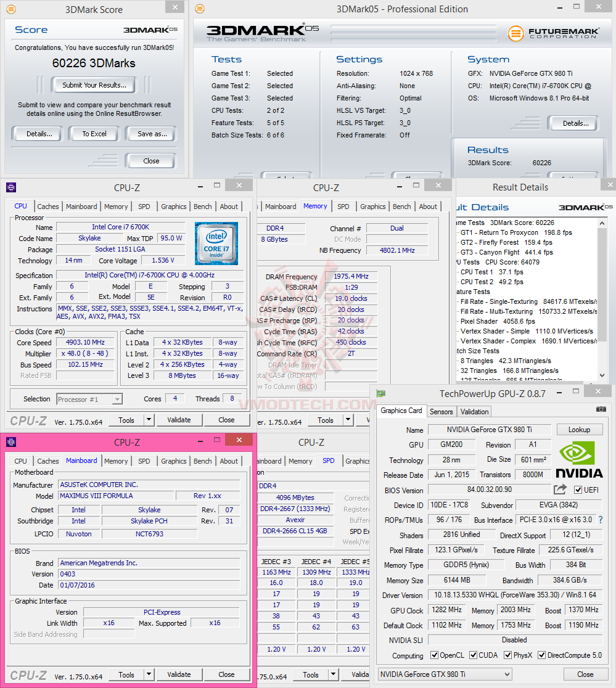Open the Tools arrow in the Mainboard CPU-Z window
The image size is (616, 688).
click(149, 674)
